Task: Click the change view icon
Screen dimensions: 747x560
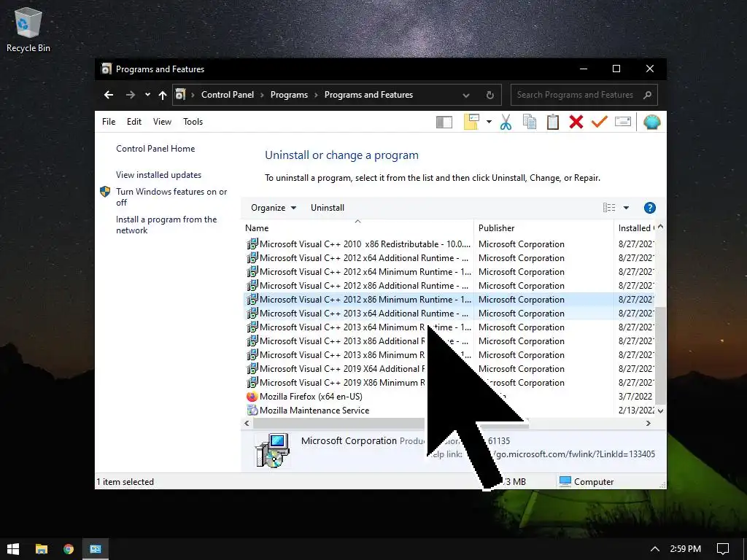Action: [x=609, y=208]
